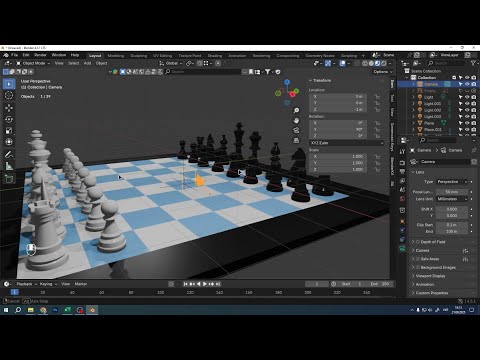Select the Rotate tool
The width and height of the screenshot is (480, 360).
tap(9, 119)
